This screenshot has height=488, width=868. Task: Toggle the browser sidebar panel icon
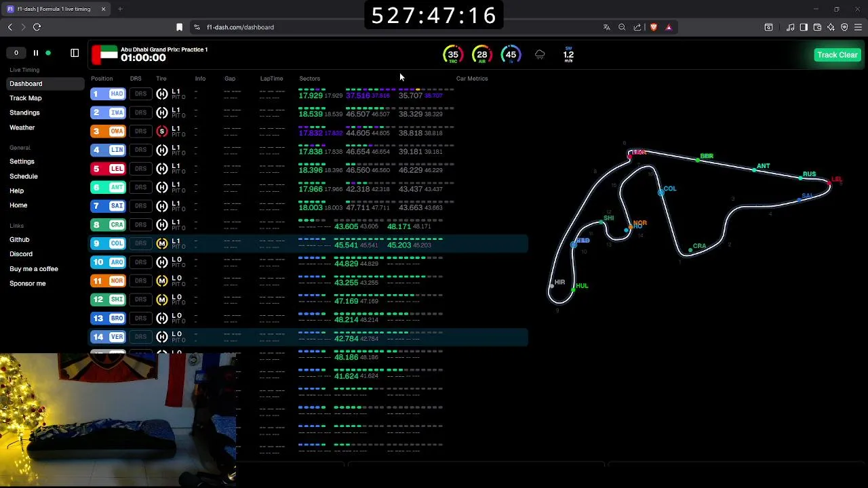coord(804,27)
